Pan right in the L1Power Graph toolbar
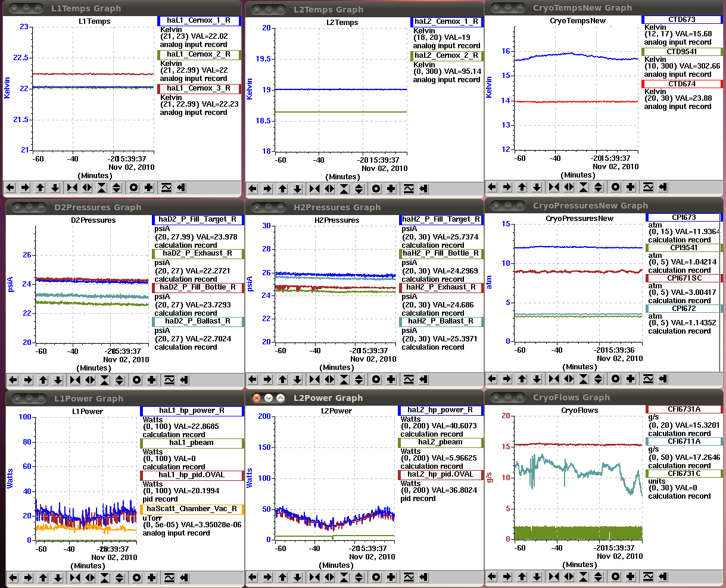This screenshot has height=588, width=726. click(29, 578)
